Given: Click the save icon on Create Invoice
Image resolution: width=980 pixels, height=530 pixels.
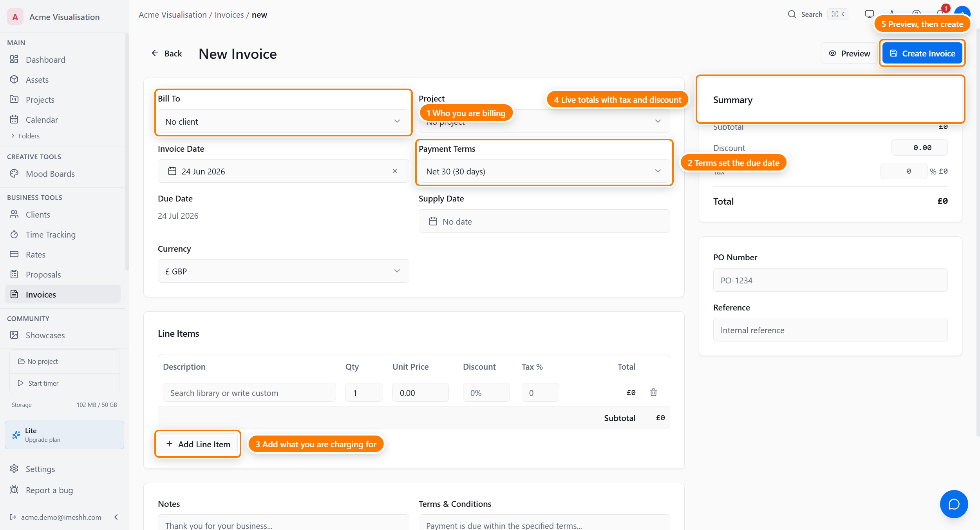Looking at the screenshot, I should click(893, 53).
